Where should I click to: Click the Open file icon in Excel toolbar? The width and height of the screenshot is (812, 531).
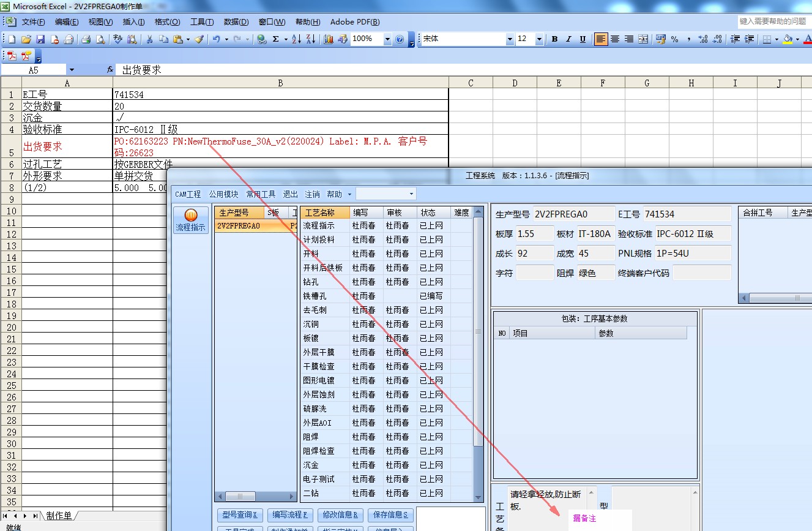[x=26, y=39]
